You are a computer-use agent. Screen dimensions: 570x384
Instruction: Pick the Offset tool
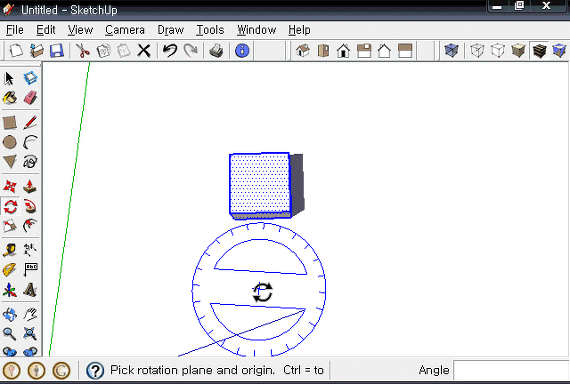30,226
